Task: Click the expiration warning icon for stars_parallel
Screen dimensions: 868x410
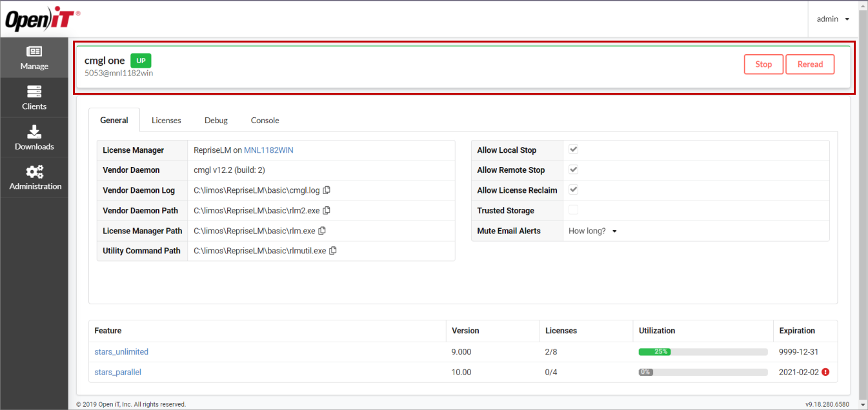Action: click(825, 372)
